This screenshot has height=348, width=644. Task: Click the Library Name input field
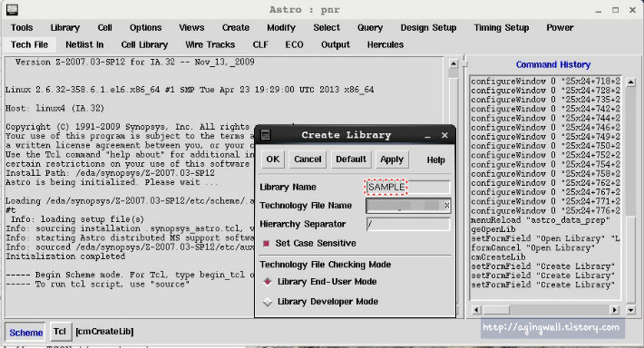(407, 187)
